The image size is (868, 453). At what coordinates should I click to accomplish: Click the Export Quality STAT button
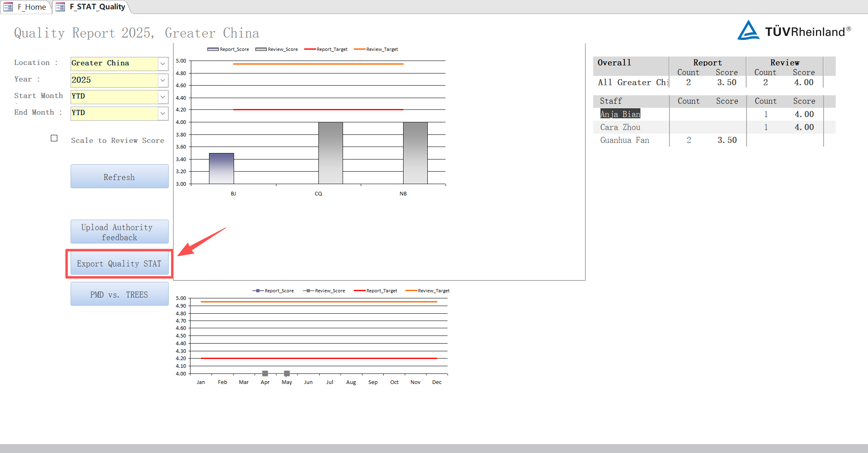119,264
